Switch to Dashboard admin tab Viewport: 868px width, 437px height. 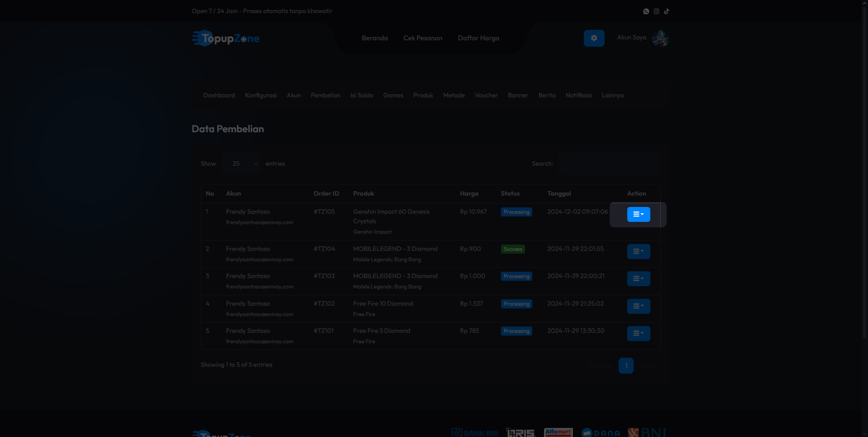[x=219, y=95]
